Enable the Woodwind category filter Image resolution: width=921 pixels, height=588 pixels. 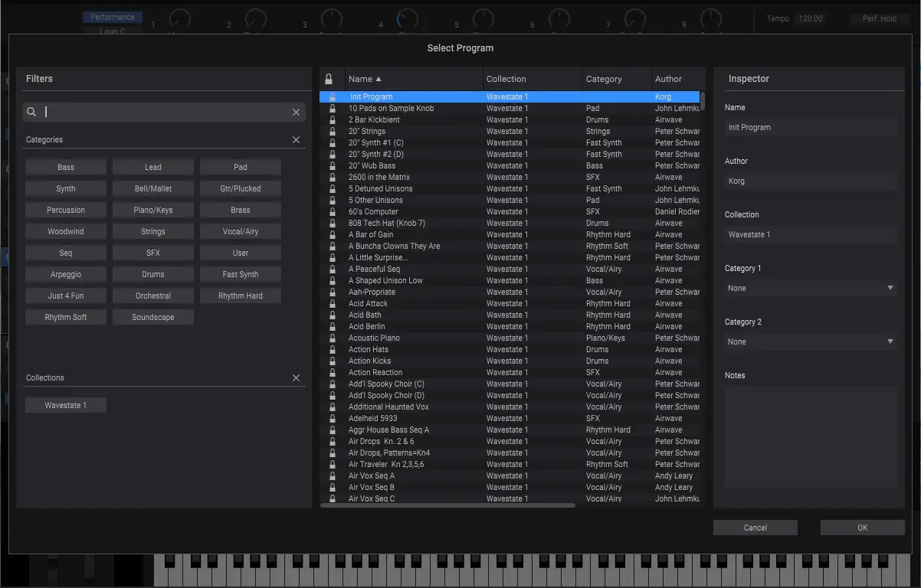66,231
